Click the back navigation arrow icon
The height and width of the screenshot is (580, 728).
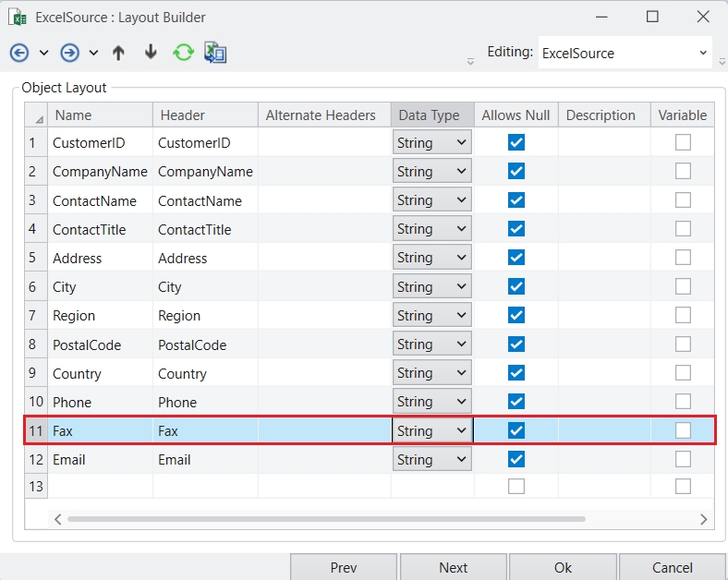tap(20, 53)
